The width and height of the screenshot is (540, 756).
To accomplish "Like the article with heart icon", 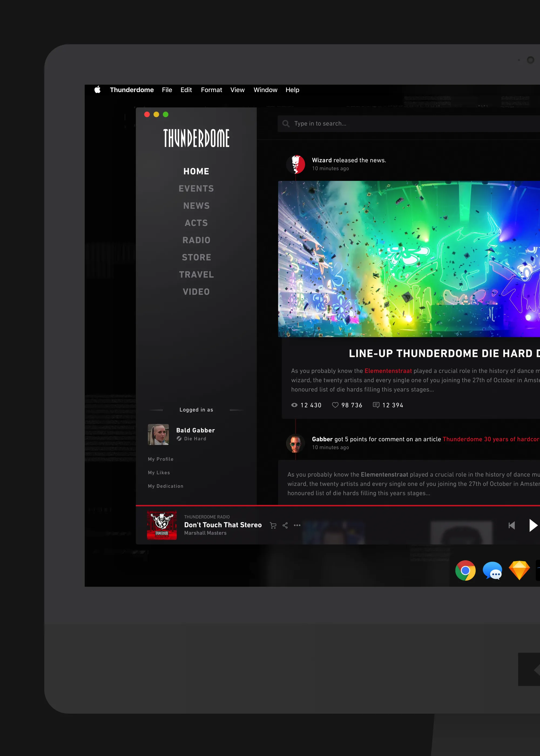I will pos(335,405).
